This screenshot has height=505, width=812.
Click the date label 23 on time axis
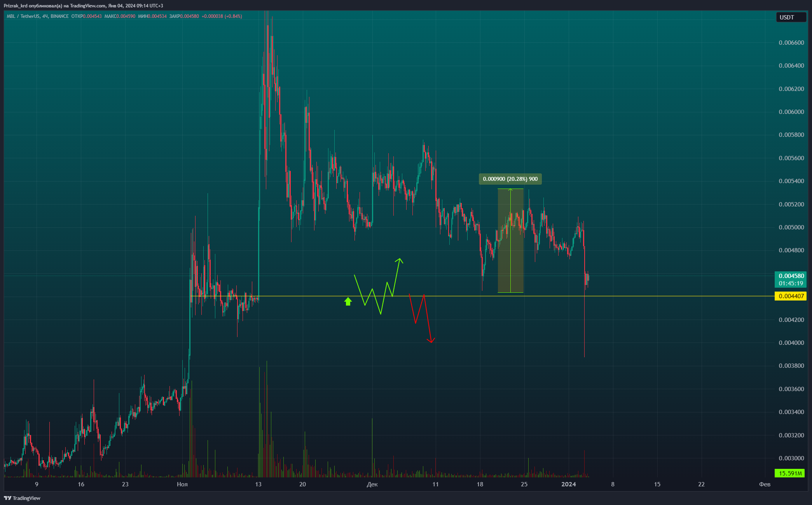click(x=125, y=484)
